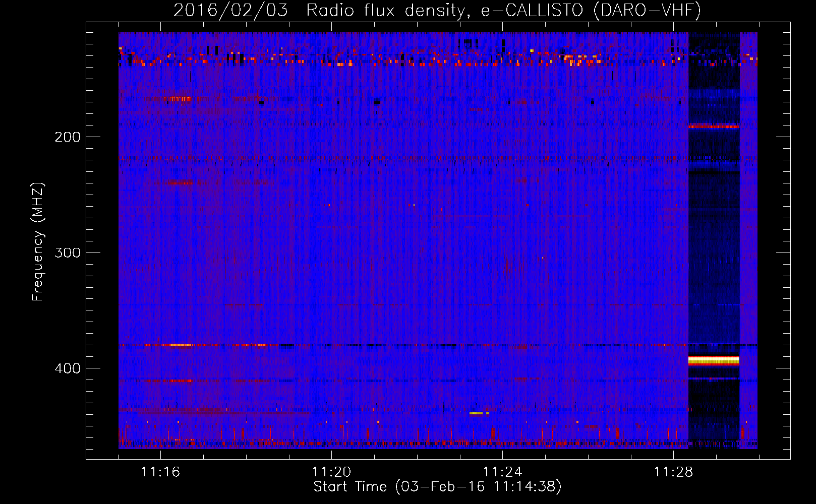Viewport: 816px width, 504px height.
Task: Click the bright white-yellow band near 395 MHz
Action: (x=714, y=360)
